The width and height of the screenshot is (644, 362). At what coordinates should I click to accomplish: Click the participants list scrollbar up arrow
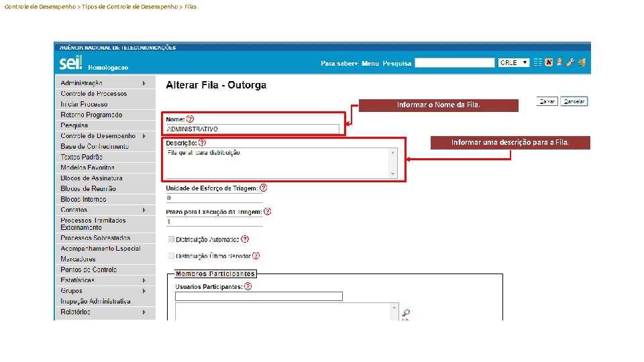tap(394, 308)
